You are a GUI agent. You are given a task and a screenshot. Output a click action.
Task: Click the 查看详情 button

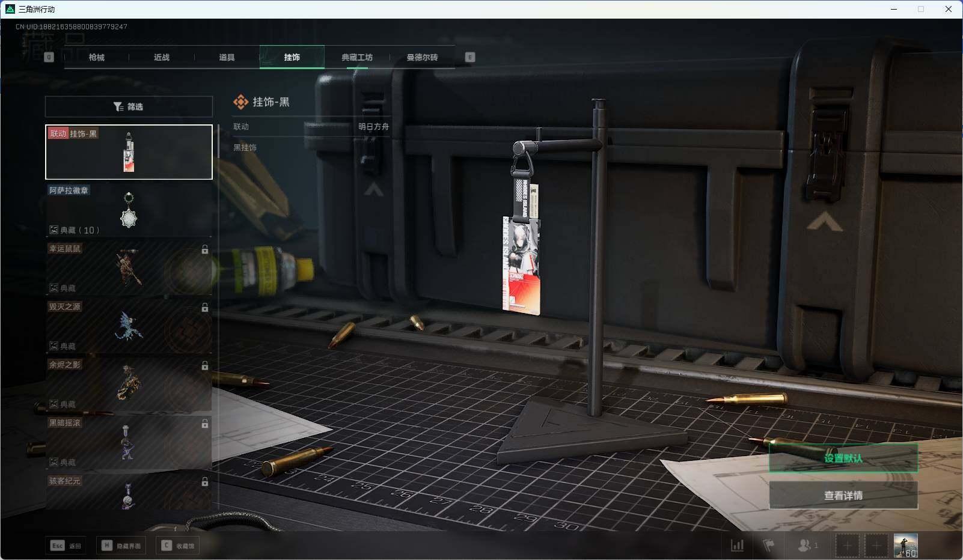tap(843, 496)
